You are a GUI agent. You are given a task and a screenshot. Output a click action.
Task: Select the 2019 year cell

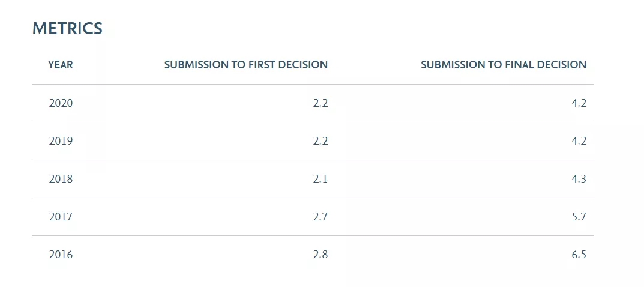tap(61, 141)
